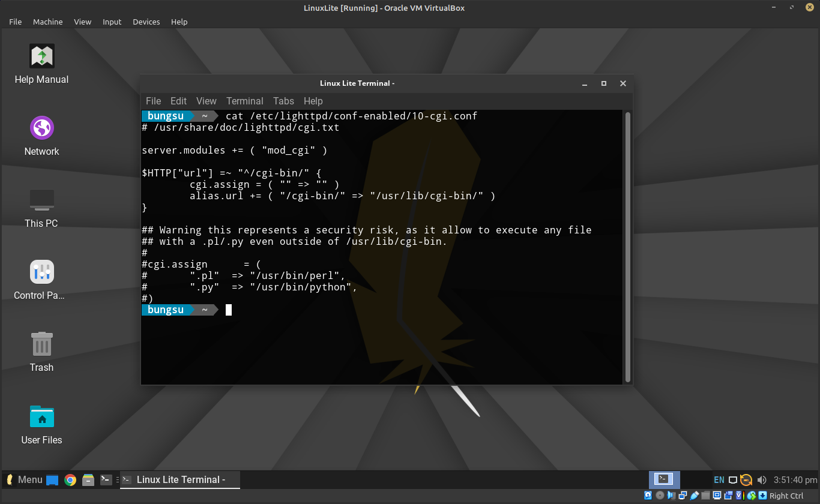Click the shared folders icon in VirtualBox status bar

[705, 496]
